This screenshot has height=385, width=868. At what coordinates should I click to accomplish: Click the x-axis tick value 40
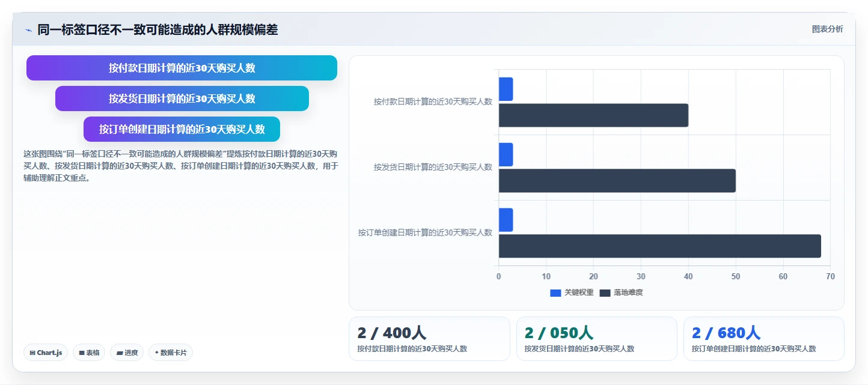click(x=688, y=276)
